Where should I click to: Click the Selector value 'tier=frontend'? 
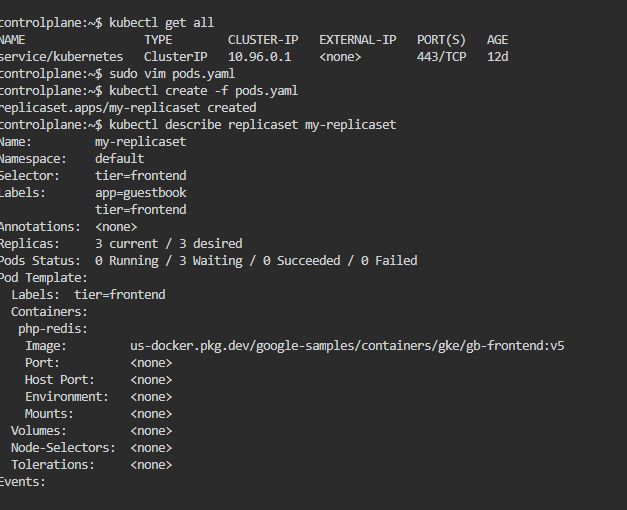point(140,175)
